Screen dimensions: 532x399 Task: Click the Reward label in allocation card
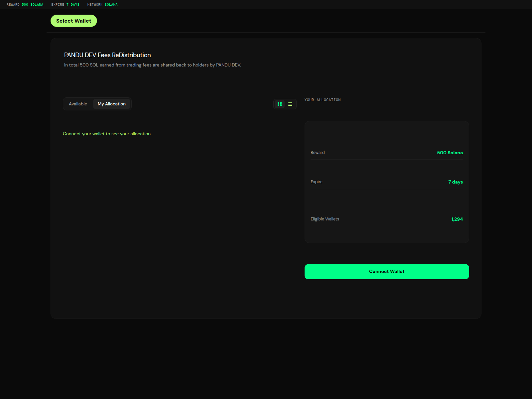point(318,153)
